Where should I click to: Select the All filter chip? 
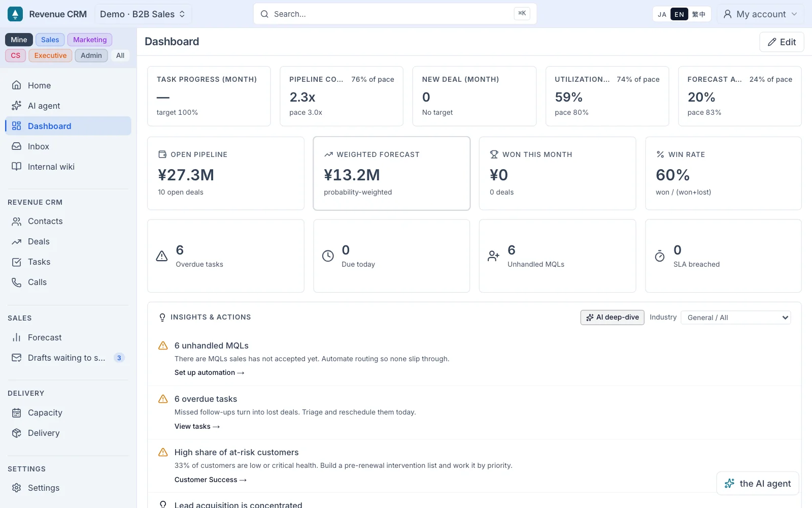120,55
